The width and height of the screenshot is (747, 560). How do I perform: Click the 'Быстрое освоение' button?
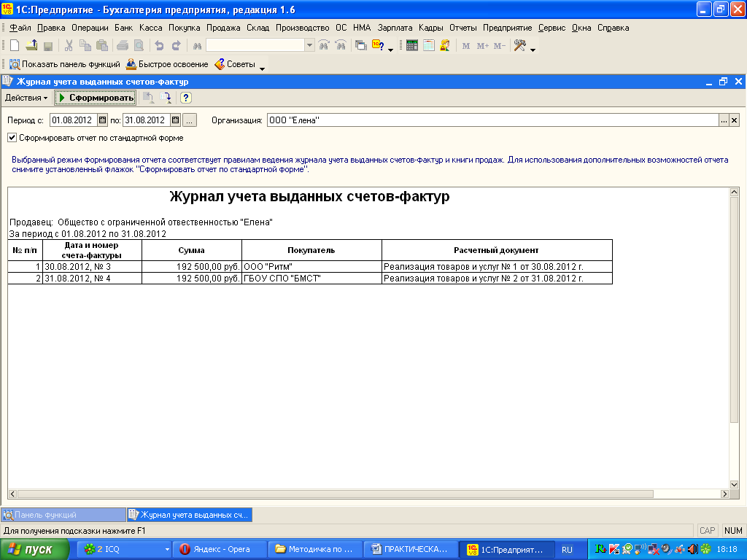(x=167, y=64)
